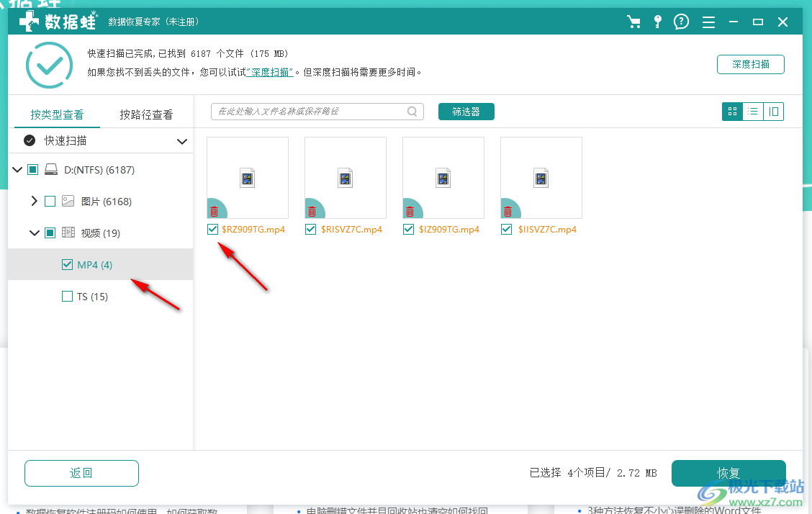
Task: Open the help question mark icon
Action: point(681,22)
